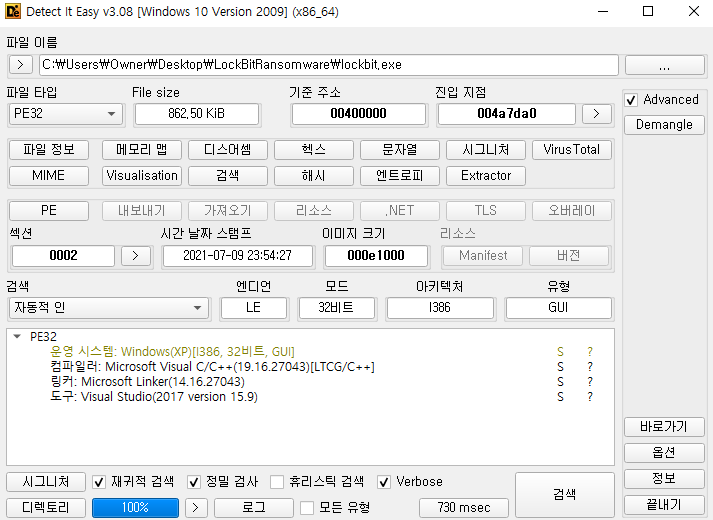Click the Extractor button
The width and height of the screenshot is (713, 520).
(x=486, y=176)
